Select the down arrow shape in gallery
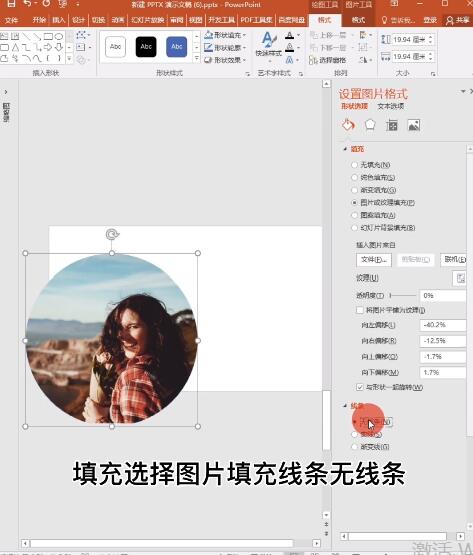Image resolution: width=473 pixels, height=555 pixels. (59, 47)
